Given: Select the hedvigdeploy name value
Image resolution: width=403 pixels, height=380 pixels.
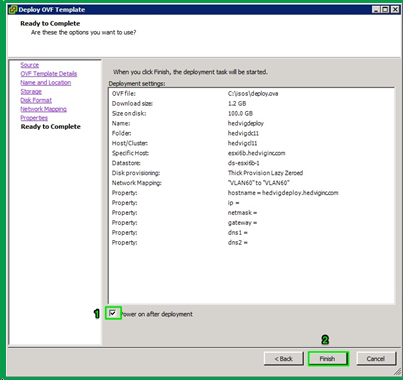Looking at the screenshot, I should click(246, 123).
